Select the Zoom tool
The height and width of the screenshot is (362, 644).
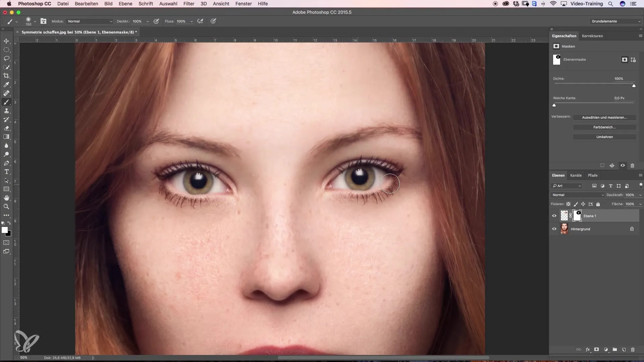(x=6, y=207)
